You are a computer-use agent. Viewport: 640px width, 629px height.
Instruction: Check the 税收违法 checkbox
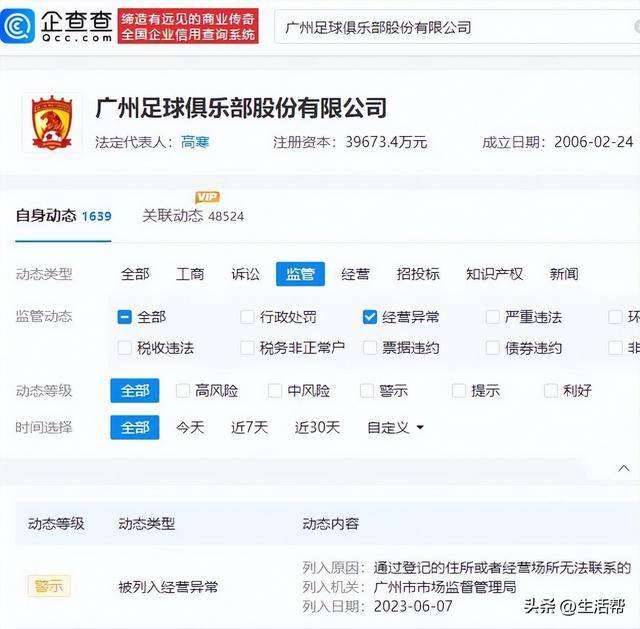tap(124, 348)
